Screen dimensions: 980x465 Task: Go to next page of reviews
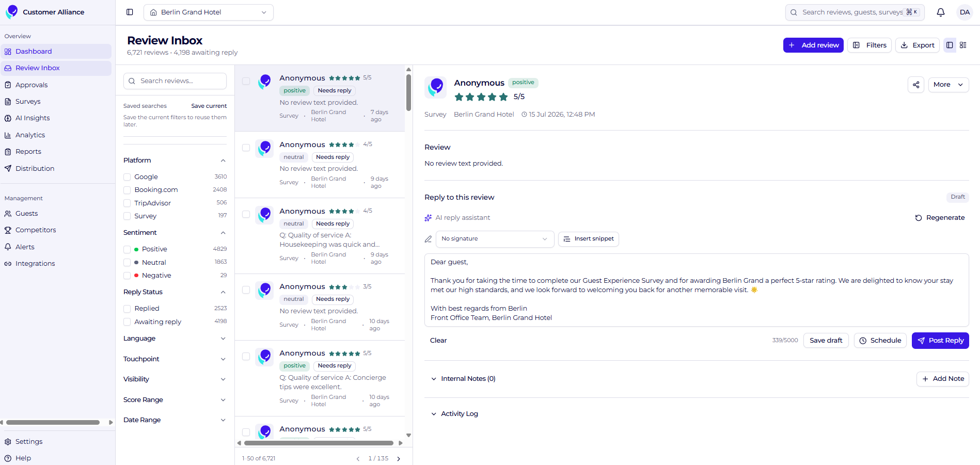pyautogui.click(x=399, y=458)
